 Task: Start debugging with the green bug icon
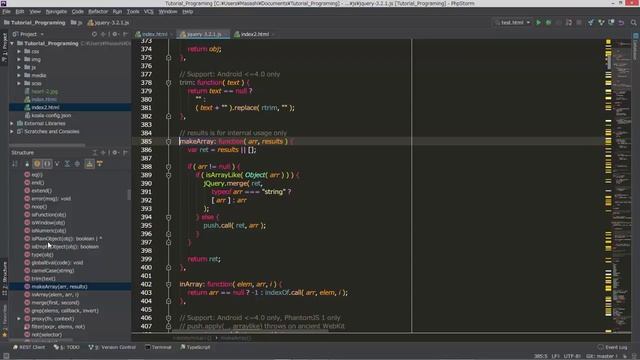click(549, 22)
